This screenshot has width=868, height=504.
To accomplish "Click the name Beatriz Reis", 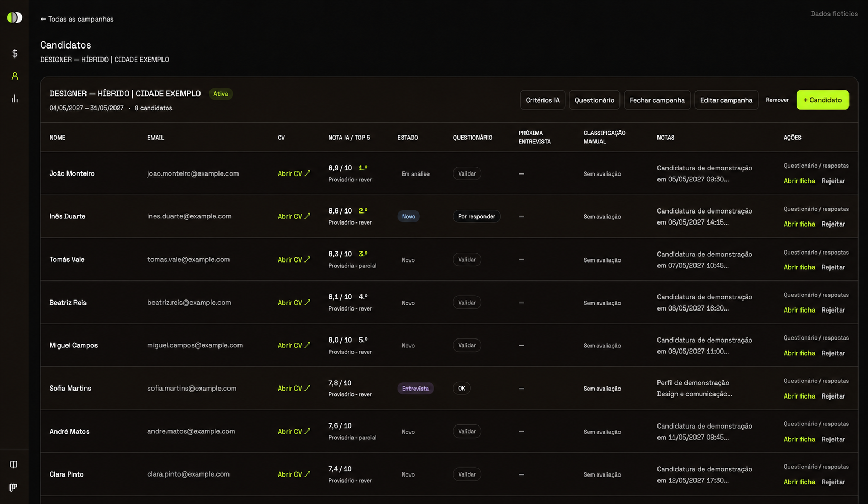I will [68, 303].
